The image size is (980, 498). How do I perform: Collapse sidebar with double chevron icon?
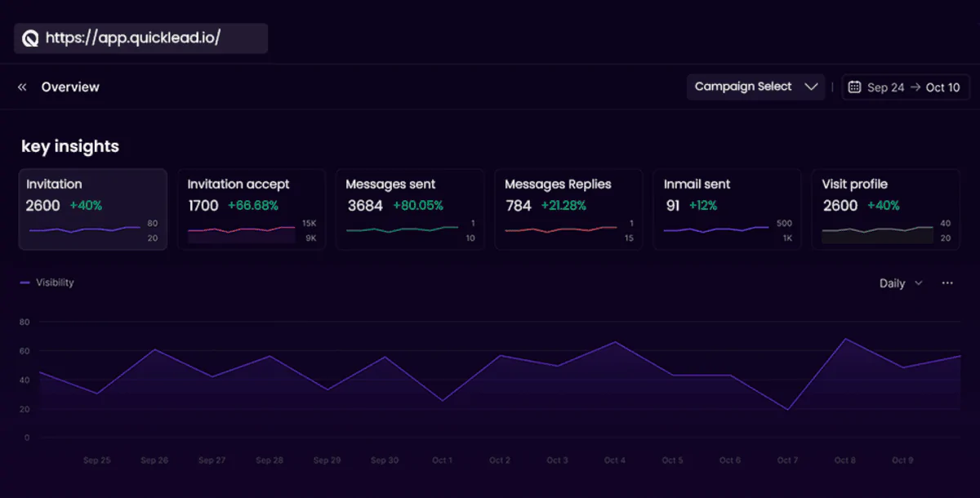pyautogui.click(x=22, y=87)
